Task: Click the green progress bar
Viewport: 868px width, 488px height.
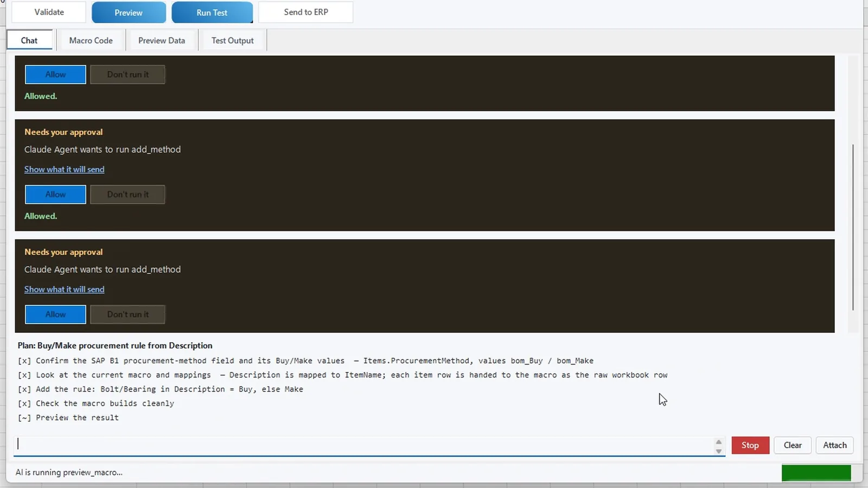Action: (x=816, y=473)
